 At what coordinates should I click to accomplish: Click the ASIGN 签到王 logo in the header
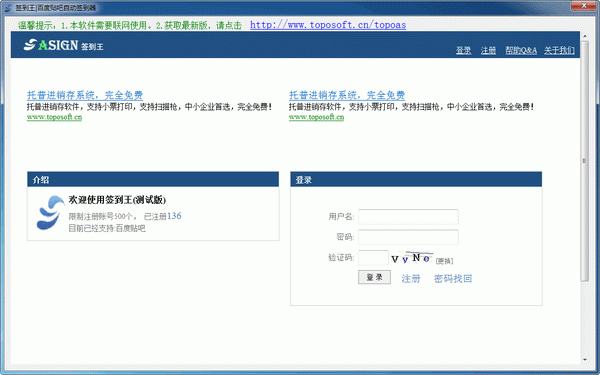pyautogui.click(x=64, y=46)
